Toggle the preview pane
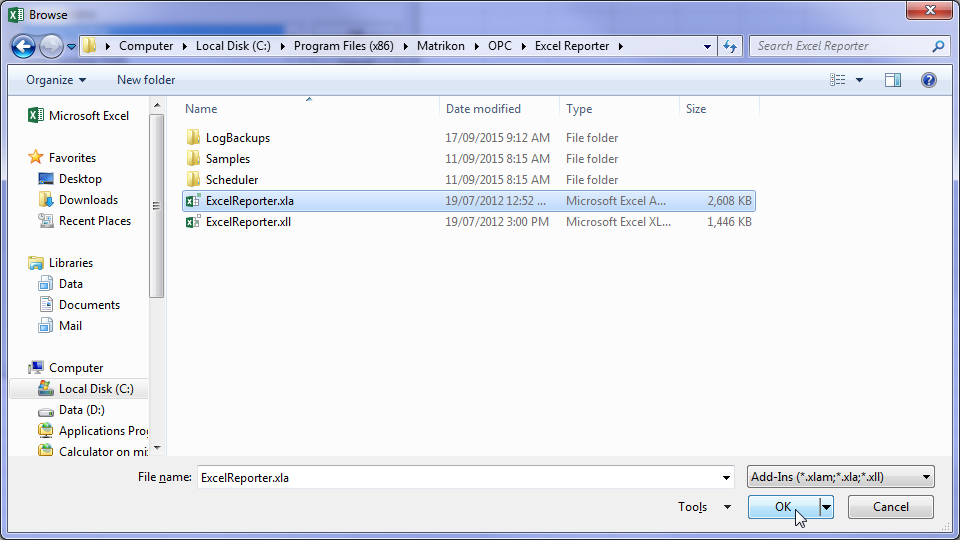The width and height of the screenshot is (960, 540). coord(893,80)
